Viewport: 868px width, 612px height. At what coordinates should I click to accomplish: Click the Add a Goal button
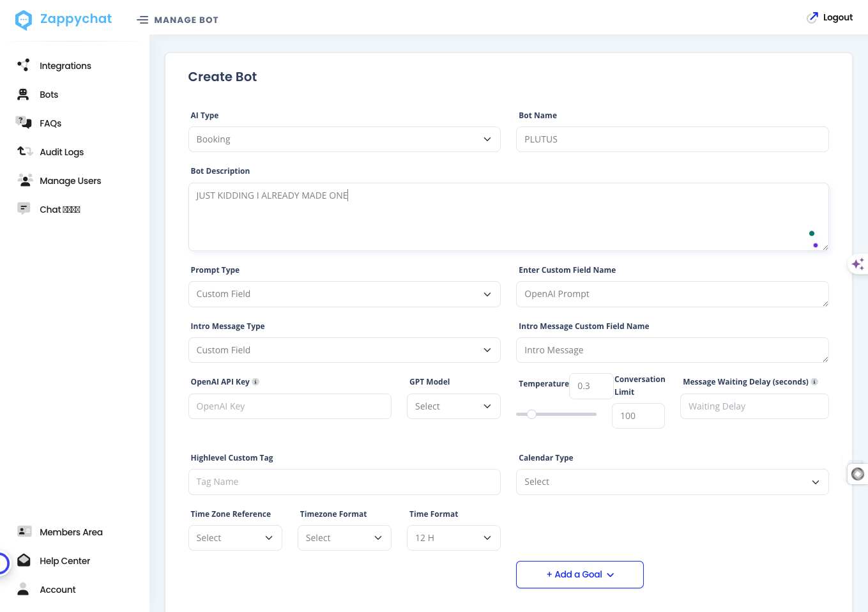point(580,574)
